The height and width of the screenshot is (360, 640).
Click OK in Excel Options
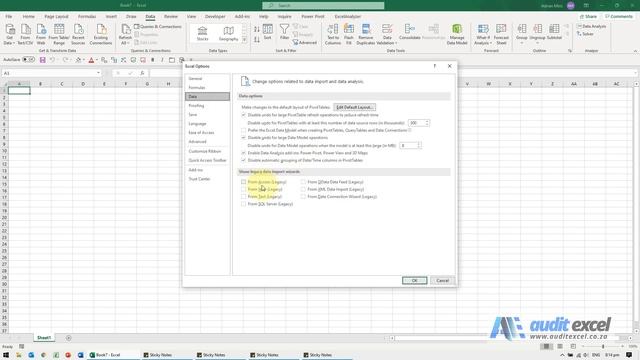point(414,280)
